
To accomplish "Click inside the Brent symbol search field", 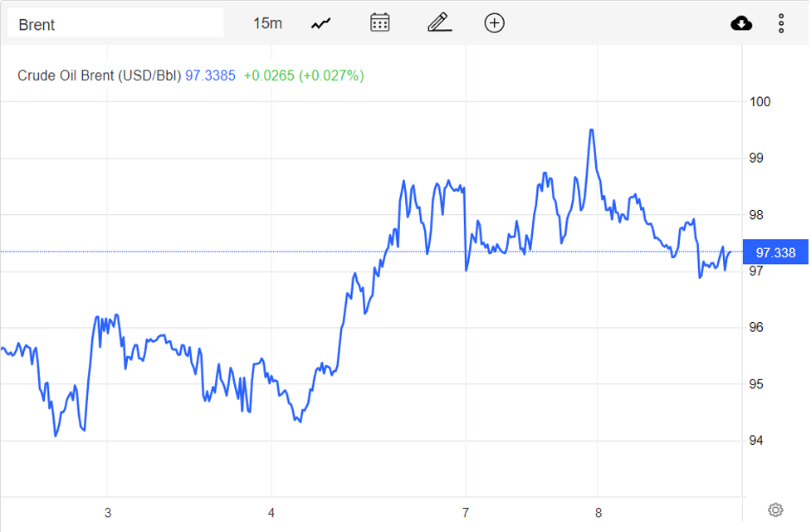I will [116, 22].
